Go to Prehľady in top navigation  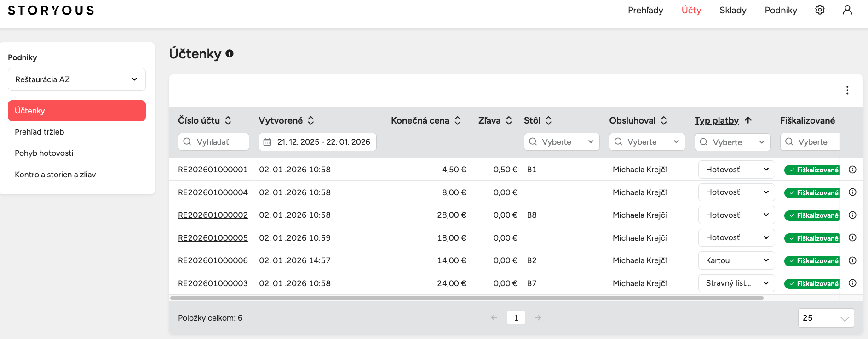point(645,10)
